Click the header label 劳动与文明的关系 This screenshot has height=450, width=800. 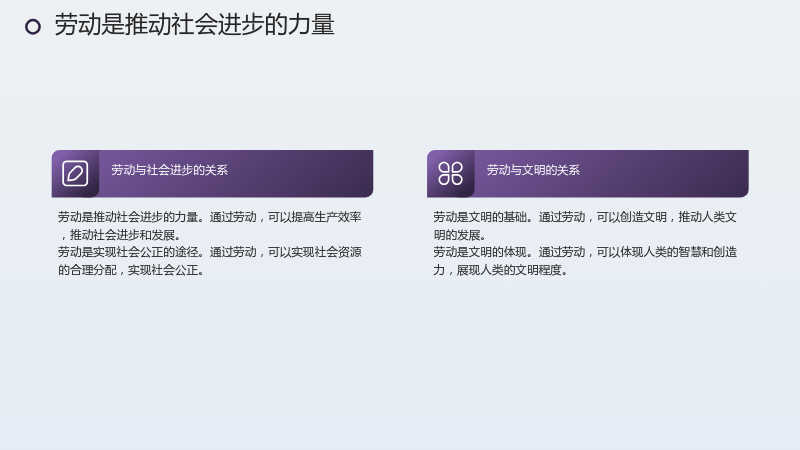pyautogui.click(x=533, y=170)
